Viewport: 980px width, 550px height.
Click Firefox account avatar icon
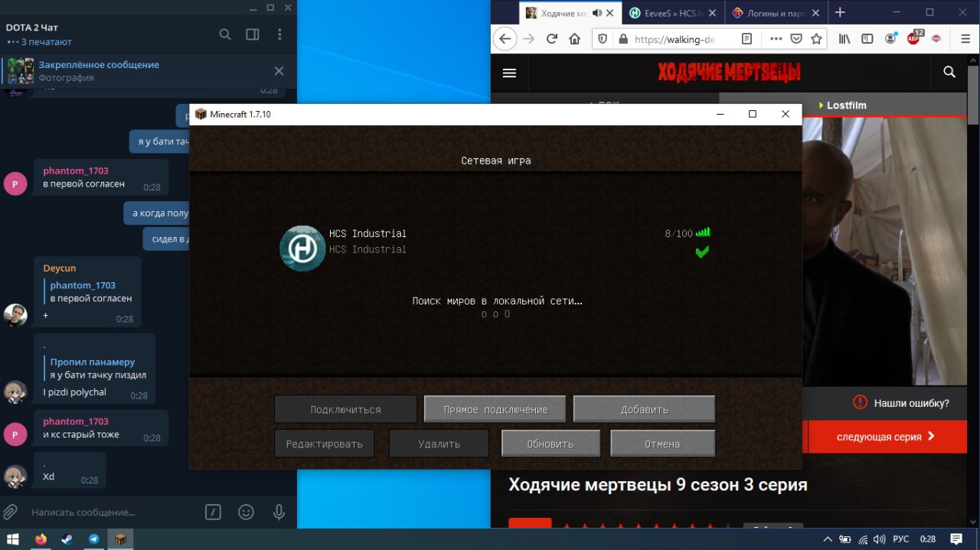tap(890, 39)
